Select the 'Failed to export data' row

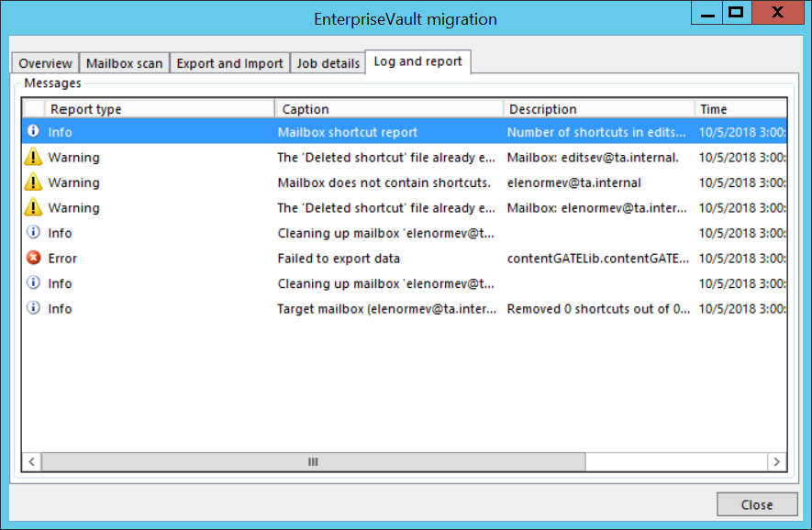point(339,259)
